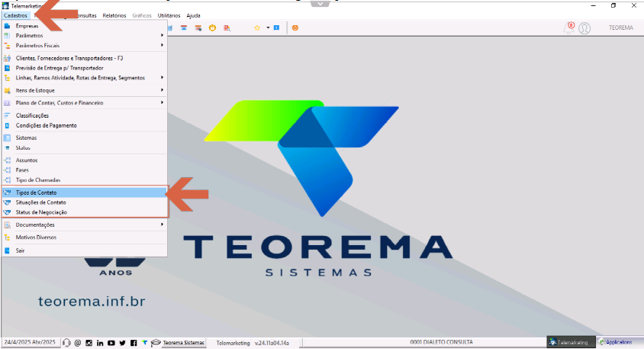
Task: Expand the Parâmetros submenu arrow
Action: (163, 35)
